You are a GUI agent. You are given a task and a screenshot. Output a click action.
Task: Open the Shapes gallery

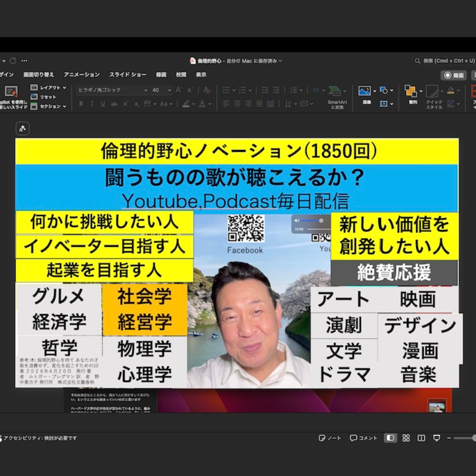point(386,90)
